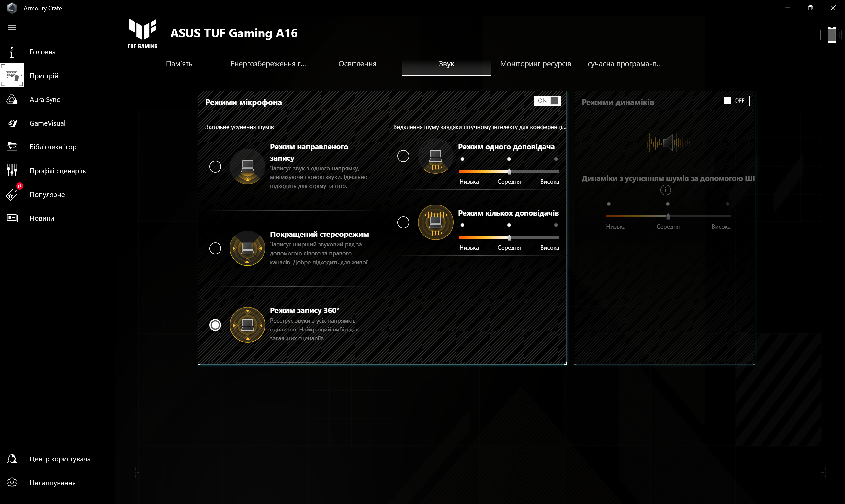Open Налаштування settings button
The width and height of the screenshot is (845, 504).
tap(53, 482)
